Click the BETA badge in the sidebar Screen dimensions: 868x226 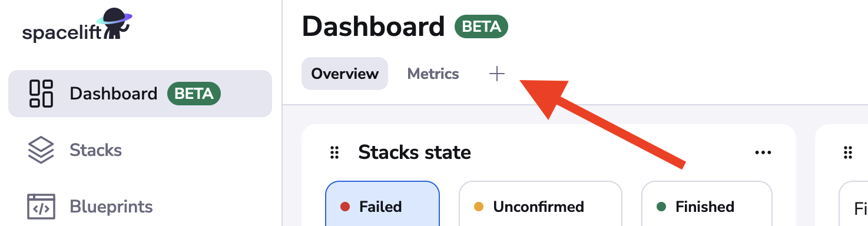point(194,94)
